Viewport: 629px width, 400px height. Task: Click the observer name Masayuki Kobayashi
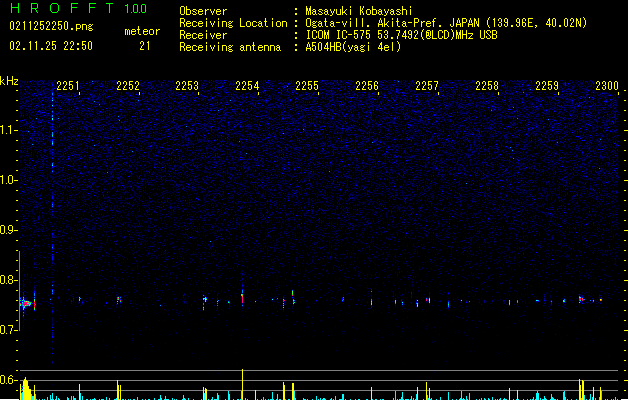point(359,11)
